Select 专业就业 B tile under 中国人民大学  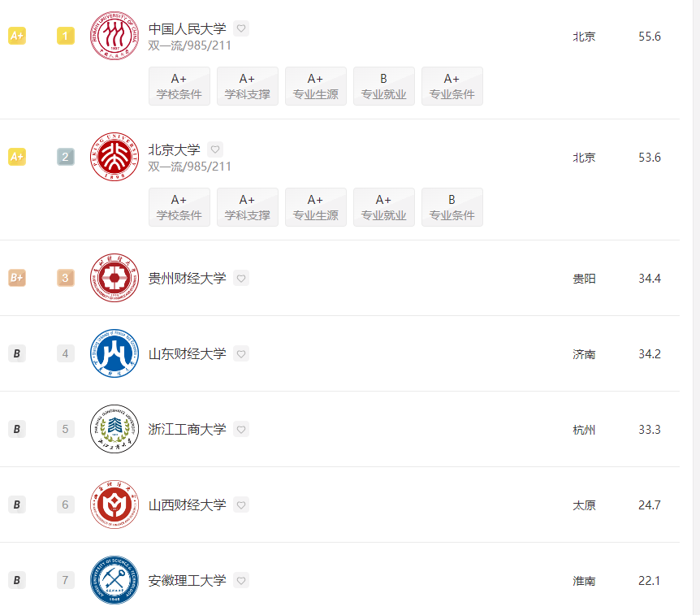[384, 86]
